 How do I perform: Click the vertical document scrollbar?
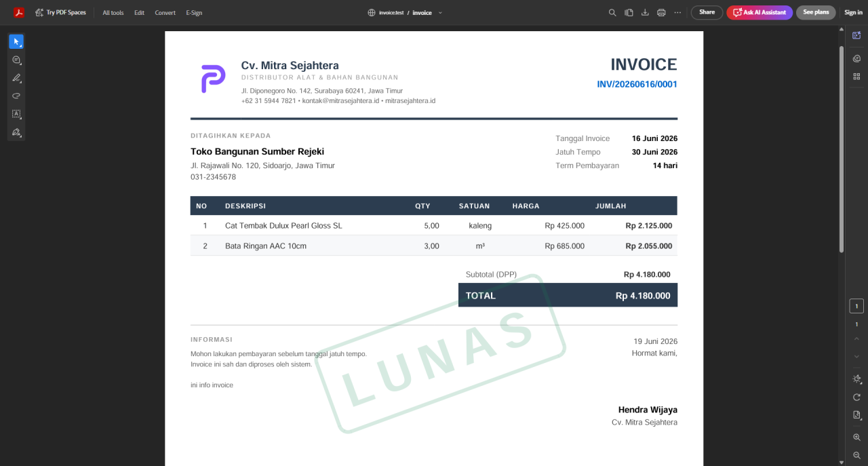click(x=842, y=149)
